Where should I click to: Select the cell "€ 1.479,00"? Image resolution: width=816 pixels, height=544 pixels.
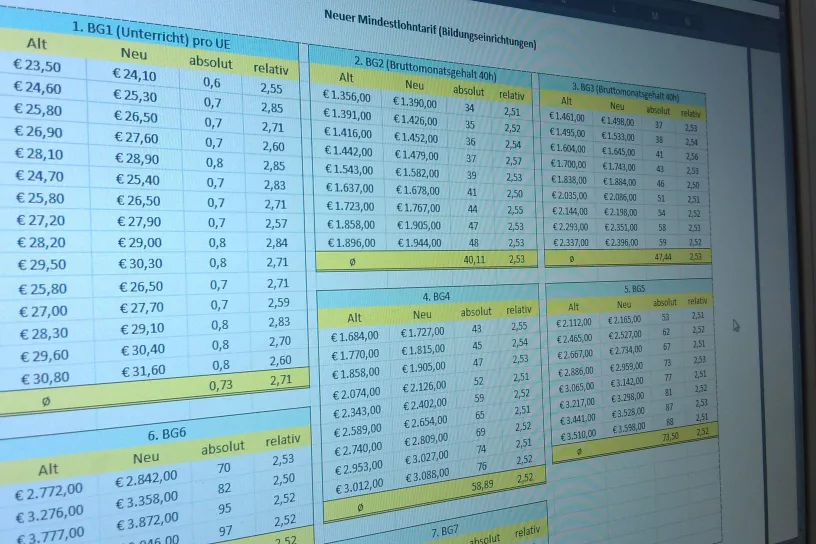pos(417,155)
